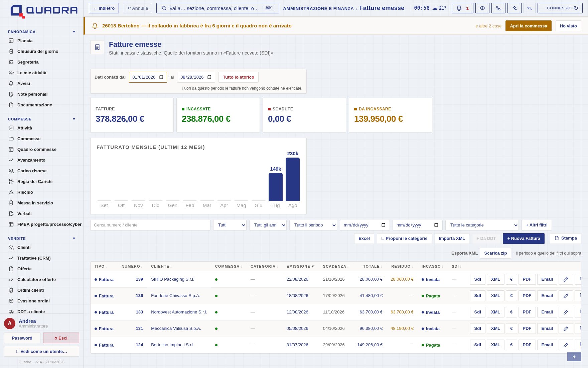Image resolution: width=588 pixels, height=368 pixels.
Task: Click the Scarica zip button
Action: [495, 253]
